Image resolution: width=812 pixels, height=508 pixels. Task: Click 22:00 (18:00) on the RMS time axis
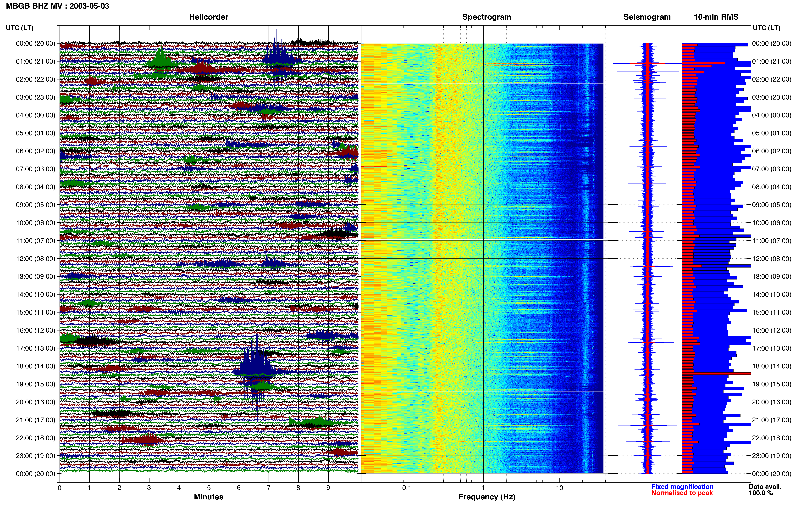[x=772, y=438]
